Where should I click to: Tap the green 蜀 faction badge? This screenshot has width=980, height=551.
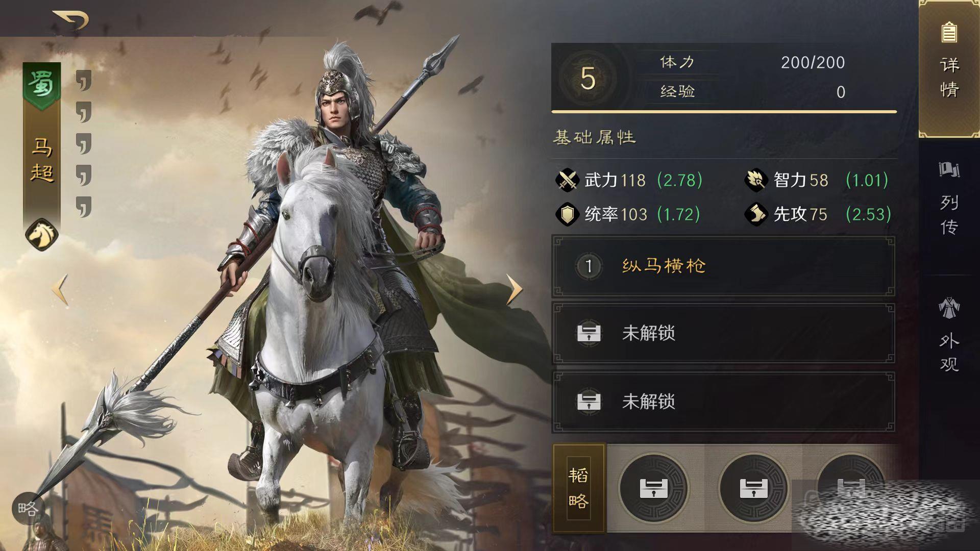[x=42, y=85]
